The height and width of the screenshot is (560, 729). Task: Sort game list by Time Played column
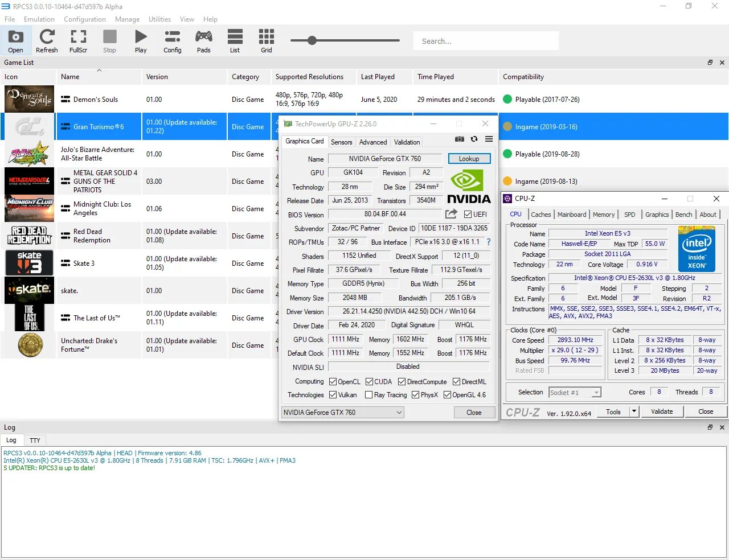[x=456, y=77]
